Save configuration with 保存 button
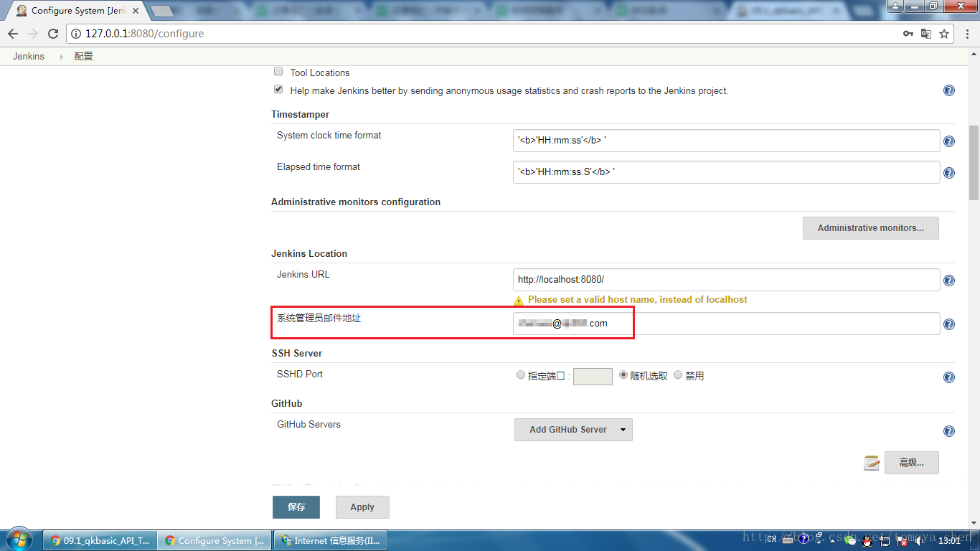This screenshot has width=980, height=551. pos(296,507)
